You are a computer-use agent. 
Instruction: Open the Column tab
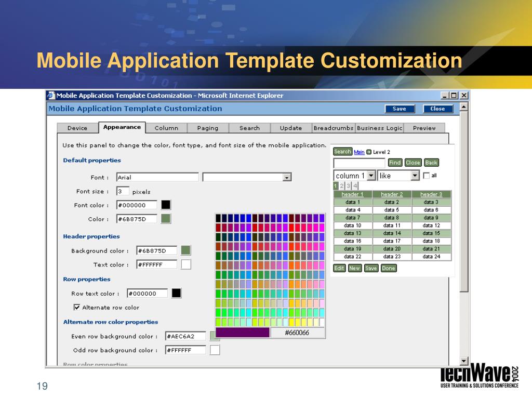click(x=166, y=128)
